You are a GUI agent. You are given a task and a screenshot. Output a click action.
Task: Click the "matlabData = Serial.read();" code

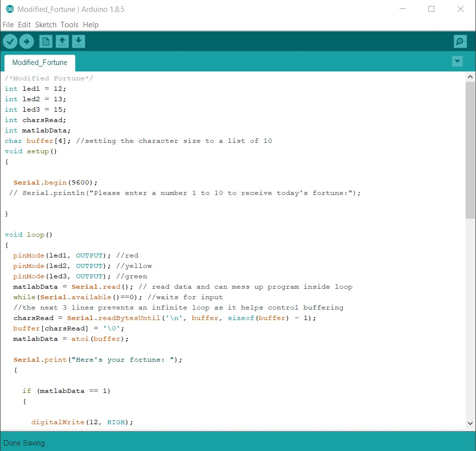coord(73,287)
